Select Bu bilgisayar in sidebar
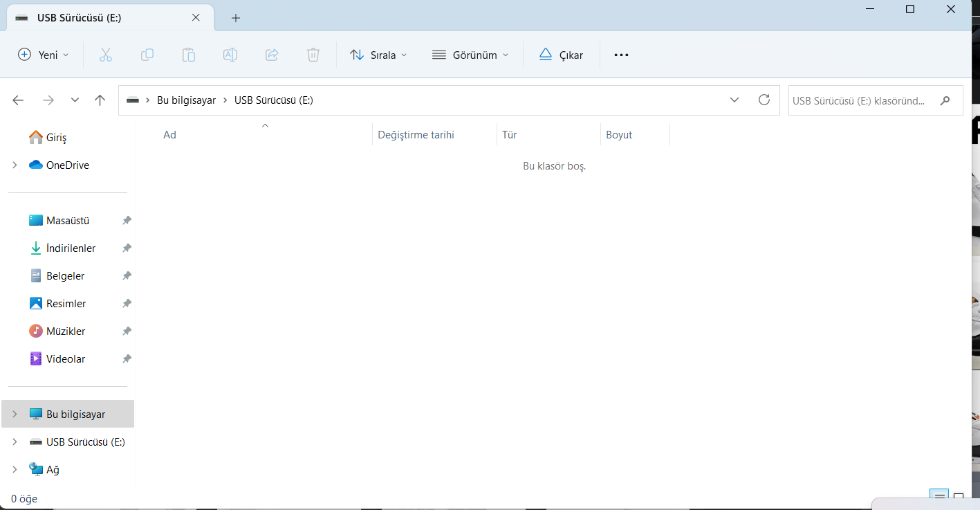980x510 pixels. (68, 414)
